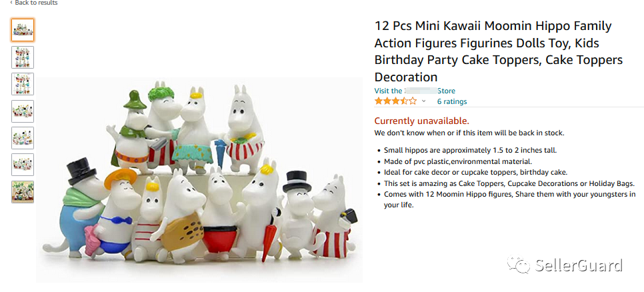Pick the fifth product thumbnail
The height and width of the screenshot is (292, 644).
(x=23, y=137)
